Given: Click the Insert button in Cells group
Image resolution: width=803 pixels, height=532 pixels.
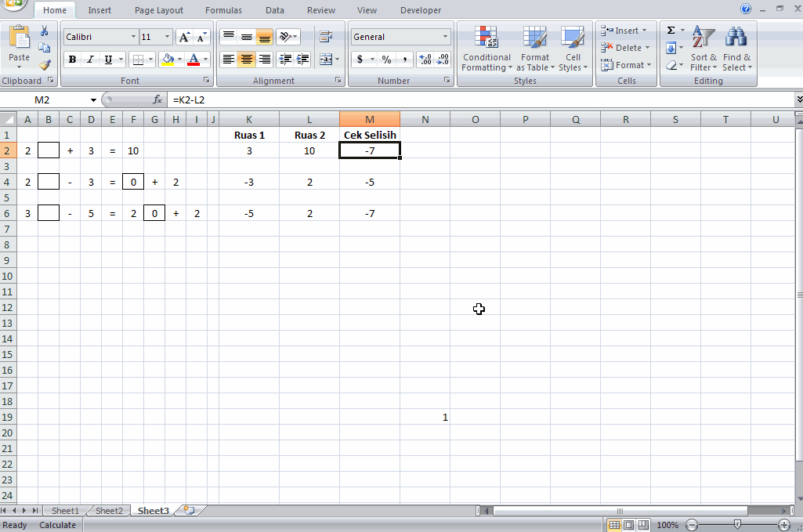Looking at the screenshot, I should (x=624, y=30).
